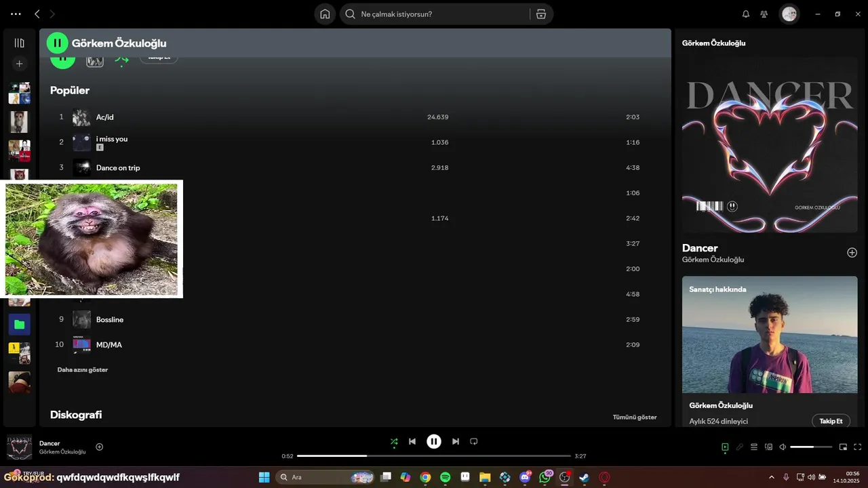Open the notifications bell
Viewport: 868px width, 488px height.
(746, 14)
